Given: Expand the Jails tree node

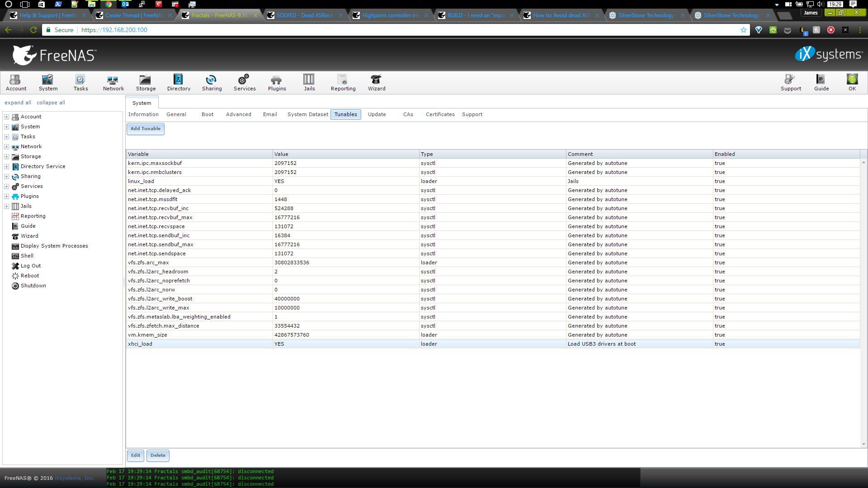Looking at the screenshot, I should point(7,206).
